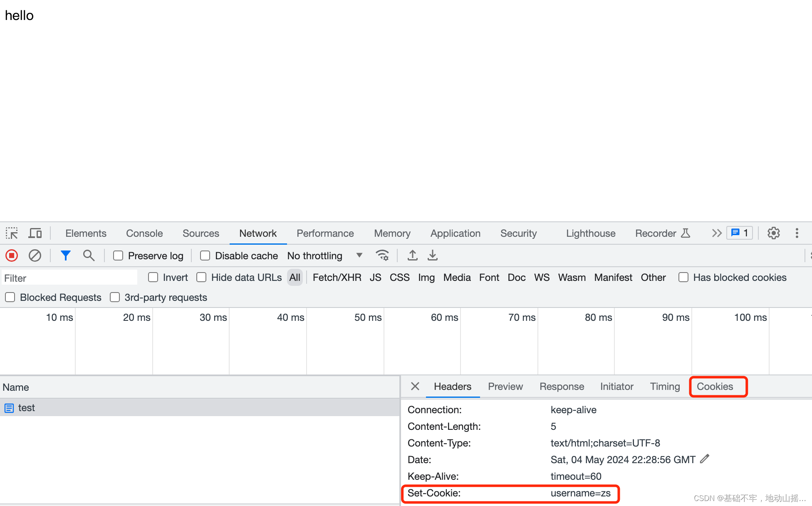Open DevTools settings gear
Image resolution: width=812 pixels, height=506 pixels.
click(773, 233)
